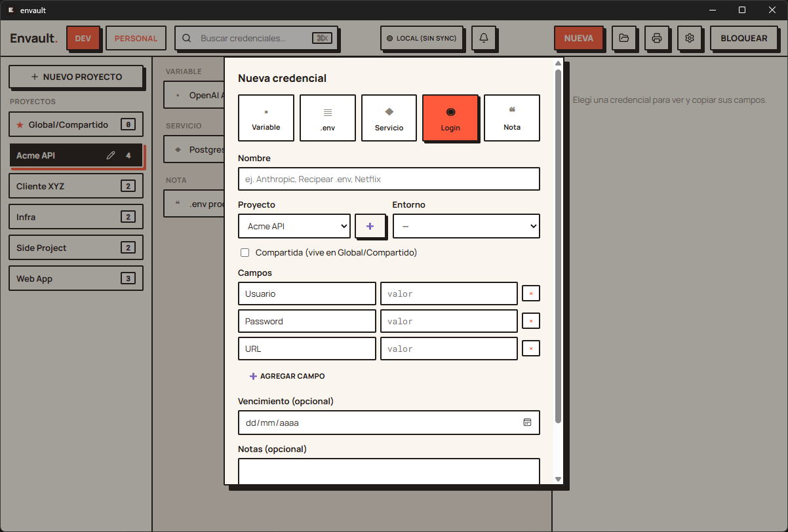Select the Login credential type
This screenshot has height=532, width=788.
tap(450, 118)
